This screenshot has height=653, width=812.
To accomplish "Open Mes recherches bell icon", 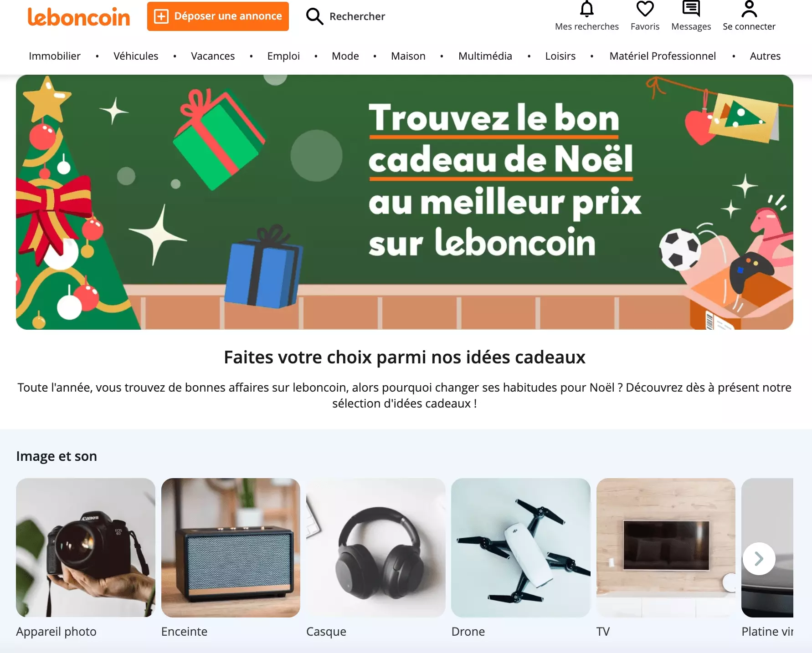I will pyautogui.click(x=587, y=9).
